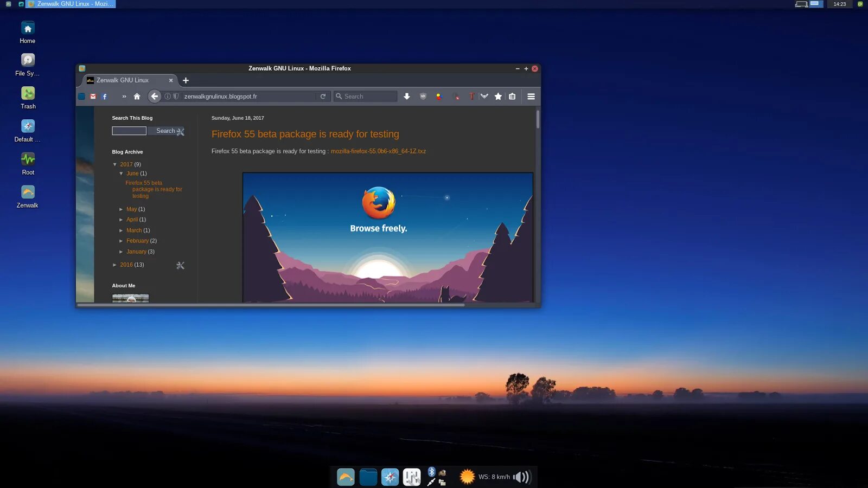
Task: Click the About Me profile thumbnail
Action: tap(130, 298)
